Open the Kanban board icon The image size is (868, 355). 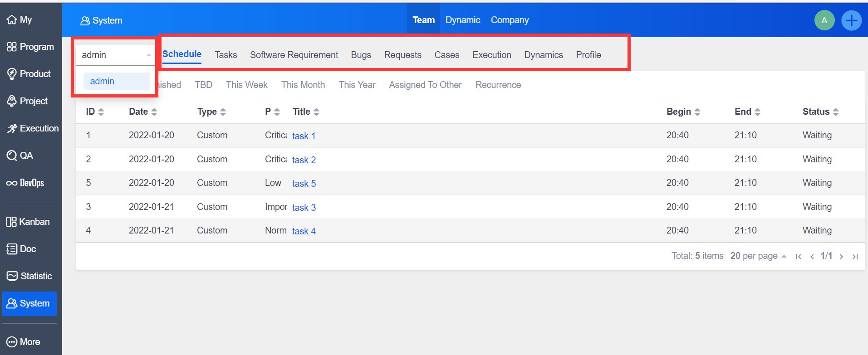(11, 222)
